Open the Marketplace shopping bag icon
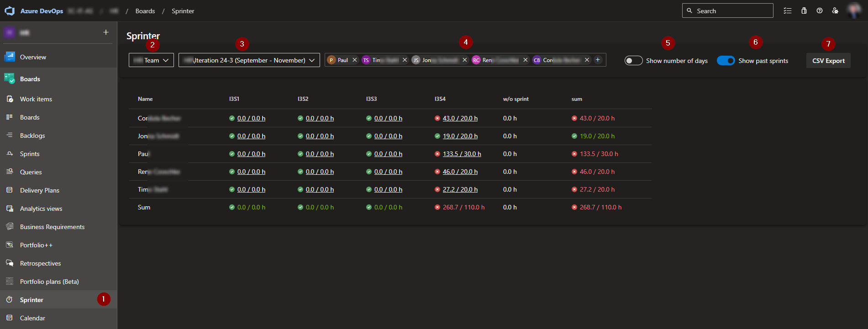 804,10
